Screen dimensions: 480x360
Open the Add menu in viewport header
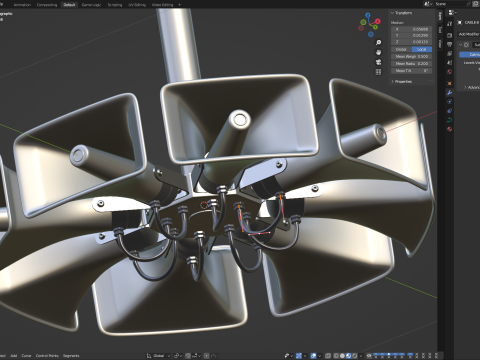tap(14, 356)
